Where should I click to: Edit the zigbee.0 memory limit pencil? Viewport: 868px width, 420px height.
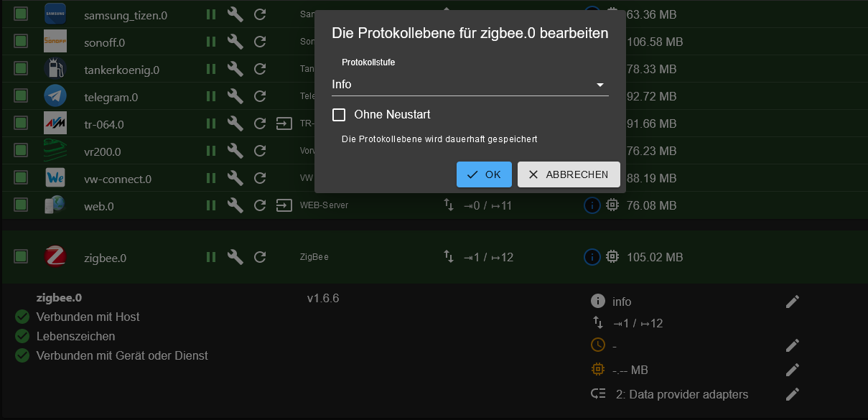792,370
